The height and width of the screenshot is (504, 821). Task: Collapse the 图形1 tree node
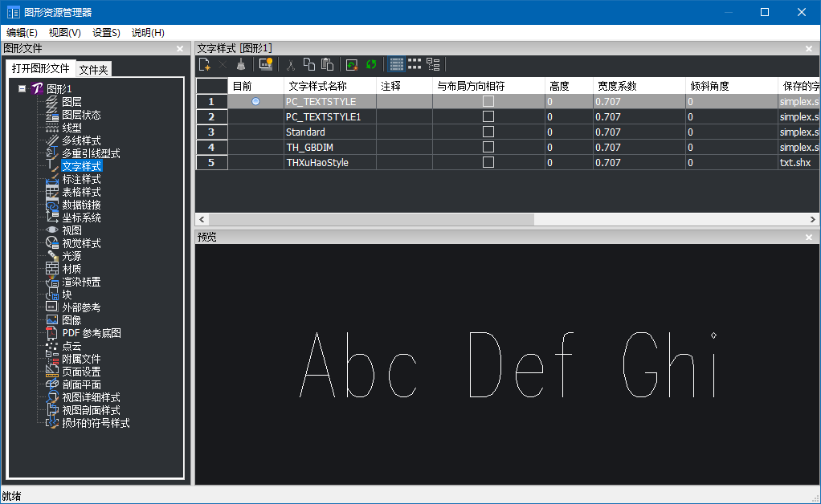[22, 89]
